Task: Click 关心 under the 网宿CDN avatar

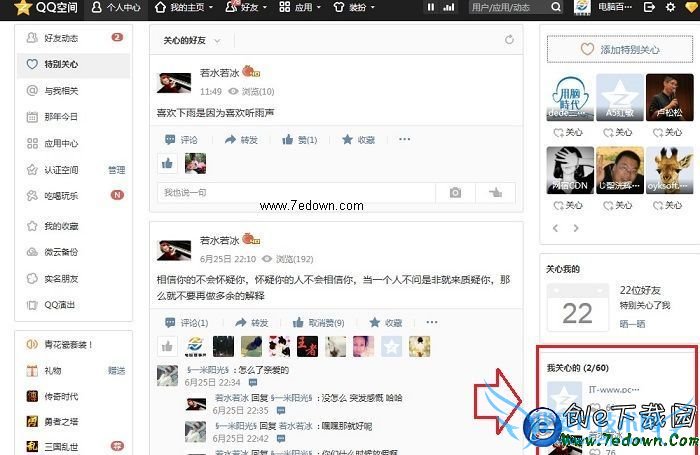Action: [568, 205]
